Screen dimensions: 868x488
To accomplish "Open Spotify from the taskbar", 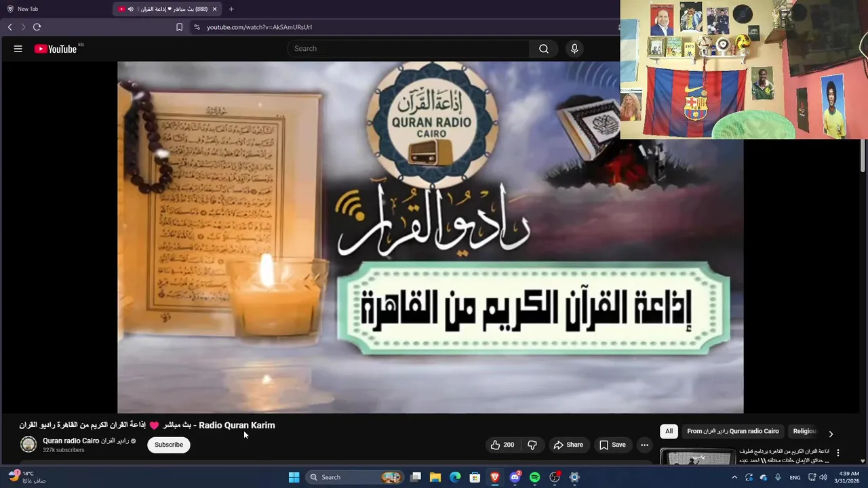I will pos(534,477).
